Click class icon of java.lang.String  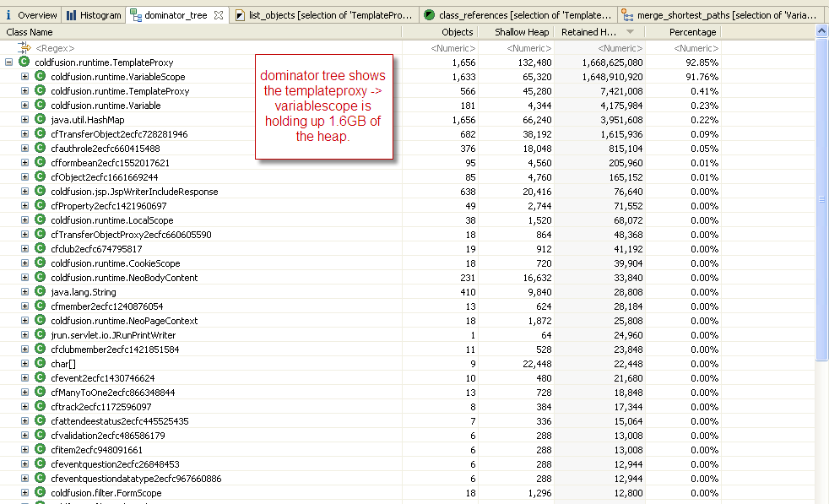coord(40,291)
